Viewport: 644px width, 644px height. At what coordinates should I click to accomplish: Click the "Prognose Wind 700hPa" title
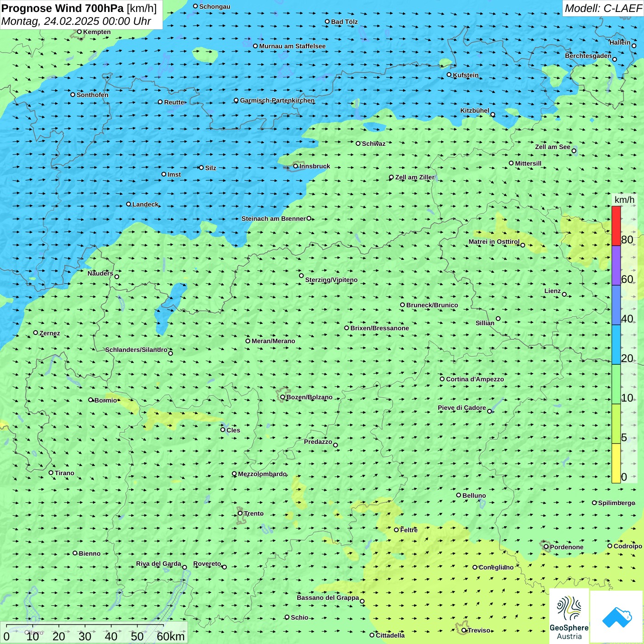tap(63, 8)
